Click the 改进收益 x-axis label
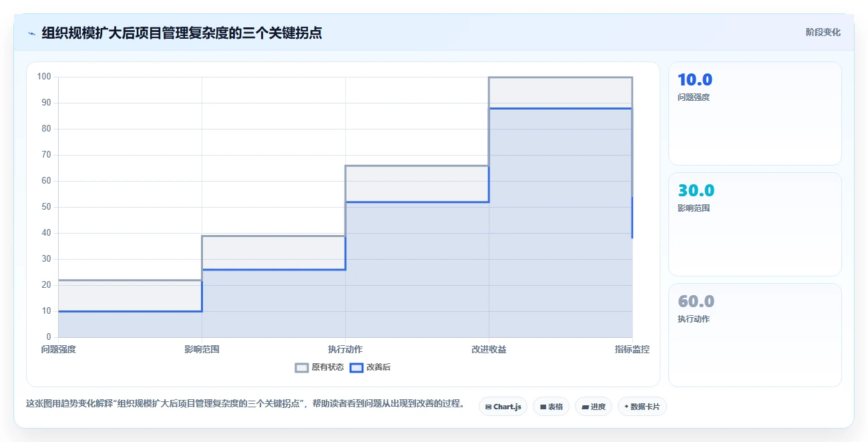This screenshot has width=868, height=442. [489, 349]
